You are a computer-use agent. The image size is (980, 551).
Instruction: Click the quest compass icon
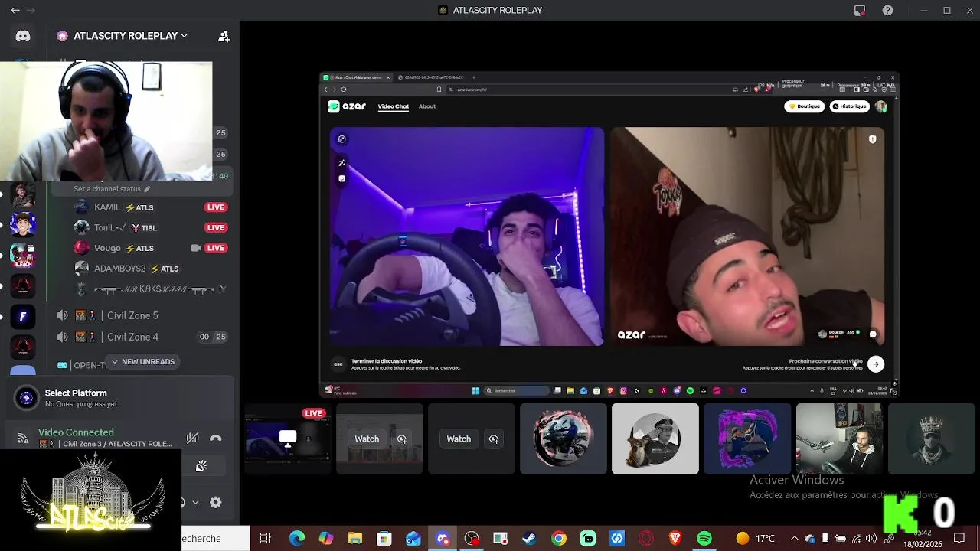click(27, 397)
